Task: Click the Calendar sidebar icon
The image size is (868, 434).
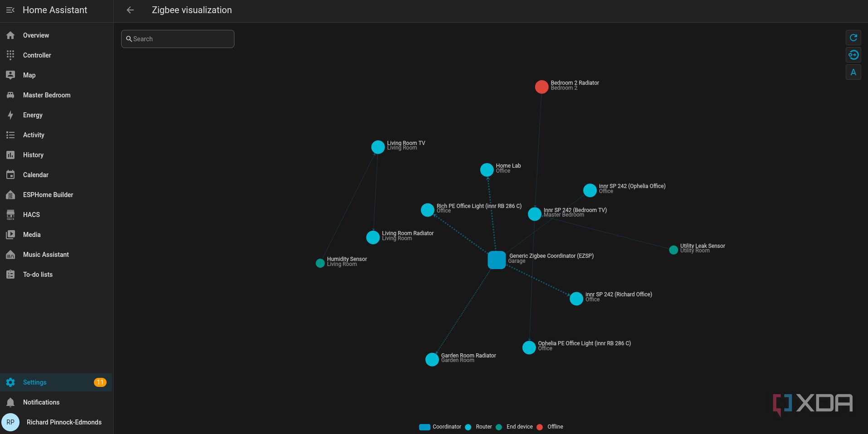Action: pyautogui.click(x=10, y=175)
